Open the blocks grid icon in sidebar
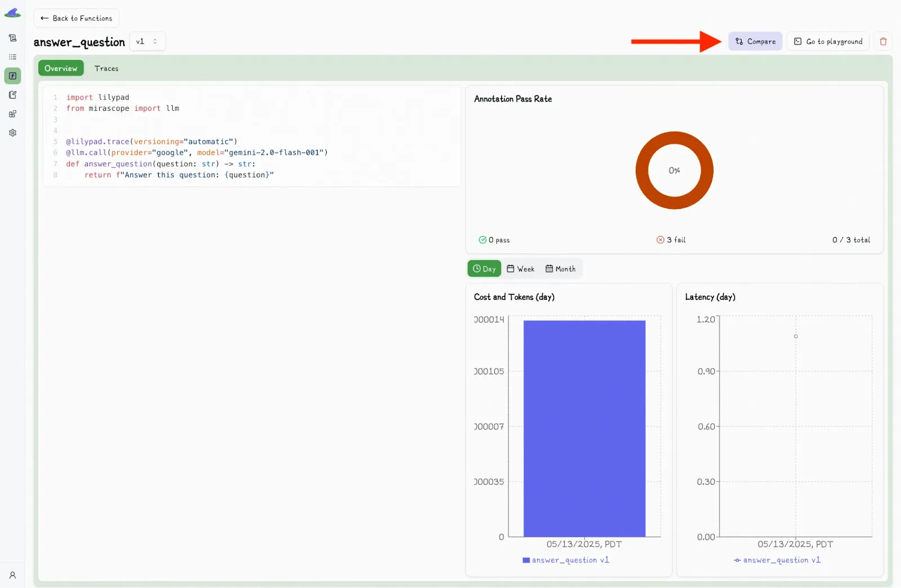The image size is (901, 588). click(12, 114)
